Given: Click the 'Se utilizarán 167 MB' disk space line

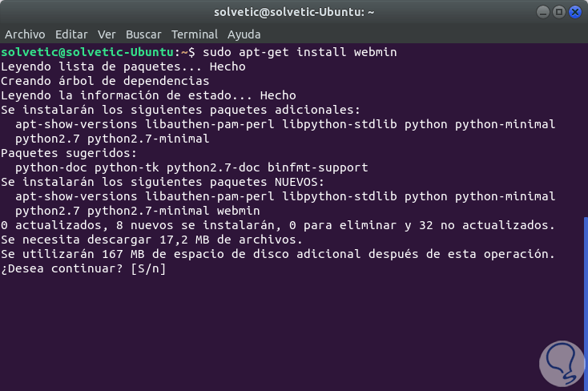Looking at the screenshot, I should (277, 254).
